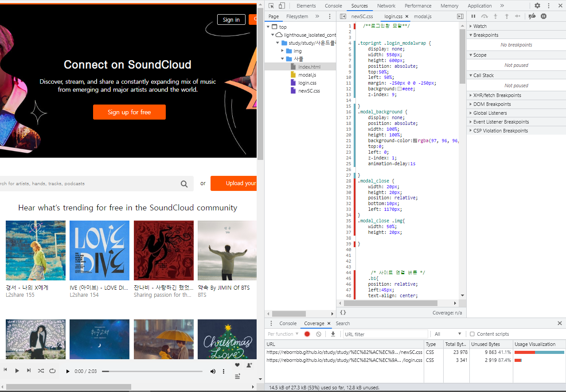This screenshot has width=566, height=392.
Task: Switch to the Filesystem navigator tab
Action: click(297, 16)
